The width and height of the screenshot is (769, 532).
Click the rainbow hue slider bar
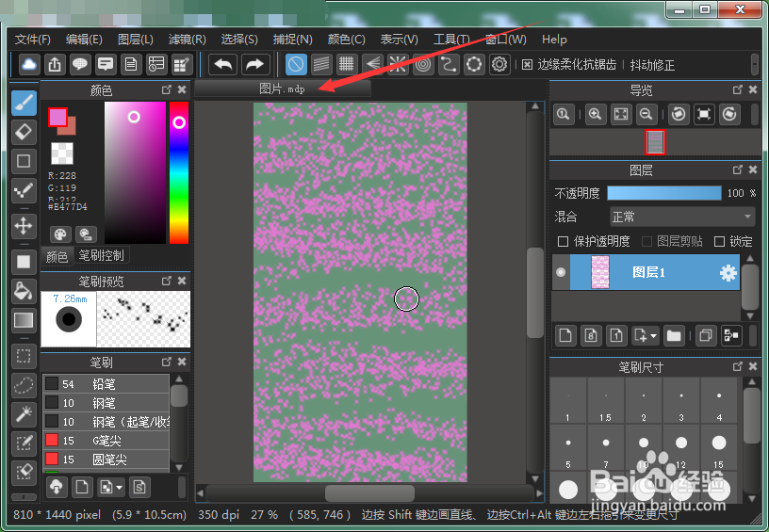pyautogui.click(x=179, y=172)
